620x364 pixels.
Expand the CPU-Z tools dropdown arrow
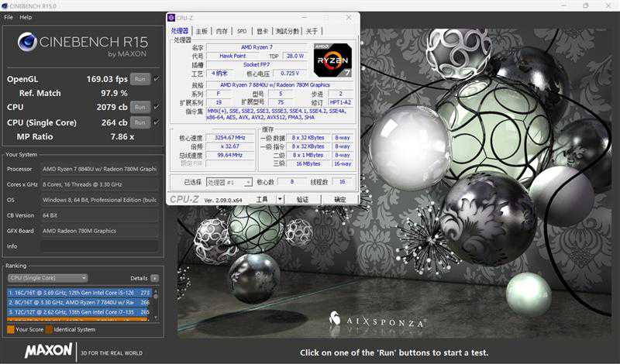click(x=280, y=199)
